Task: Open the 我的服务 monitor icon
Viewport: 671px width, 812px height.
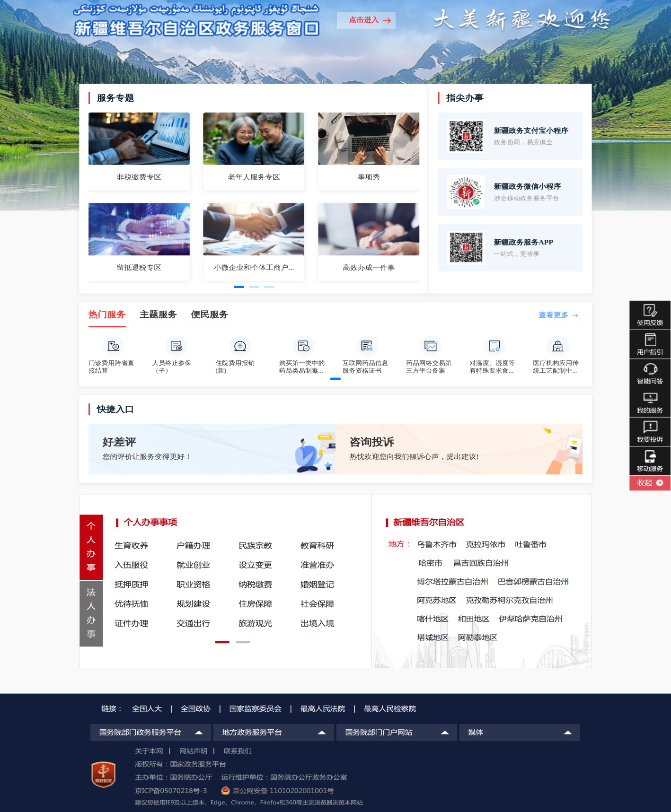Action: click(650, 398)
